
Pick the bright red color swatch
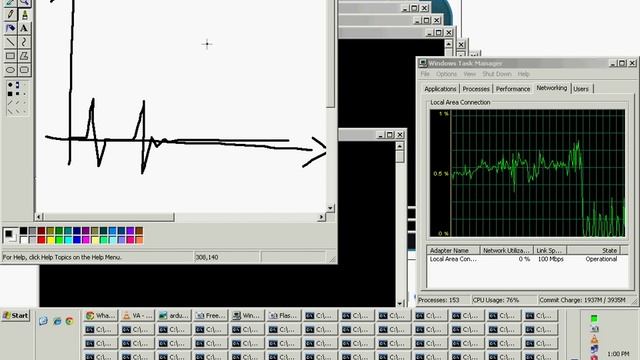(x=41, y=240)
